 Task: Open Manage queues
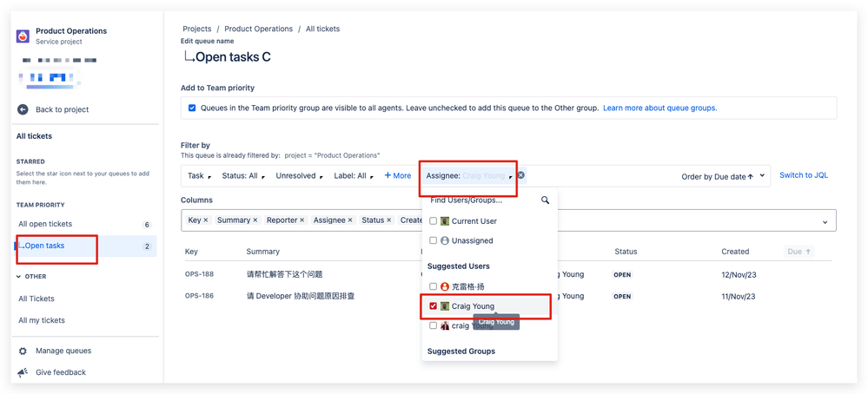[63, 351]
